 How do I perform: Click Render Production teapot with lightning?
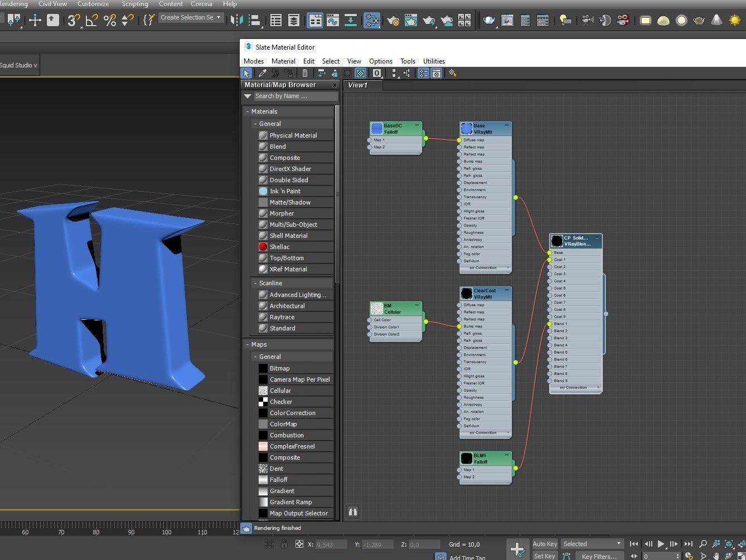[429, 21]
